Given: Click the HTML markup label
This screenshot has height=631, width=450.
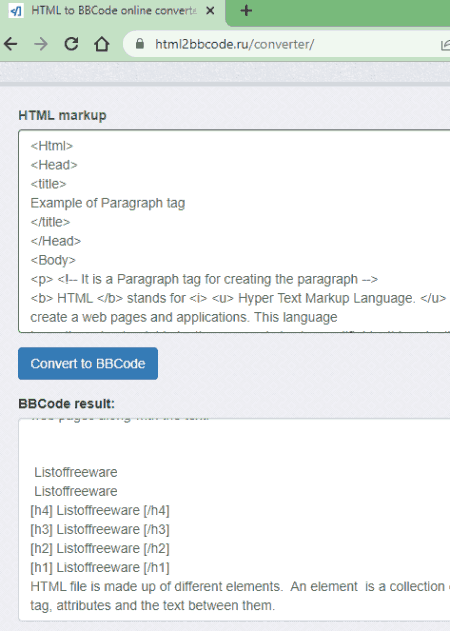Looking at the screenshot, I should [62, 115].
